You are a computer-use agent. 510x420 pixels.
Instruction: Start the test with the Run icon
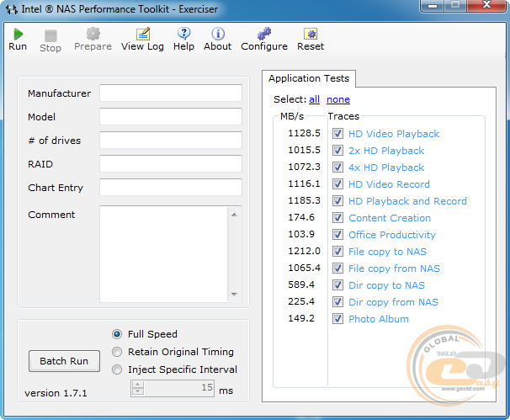coord(18,35)
